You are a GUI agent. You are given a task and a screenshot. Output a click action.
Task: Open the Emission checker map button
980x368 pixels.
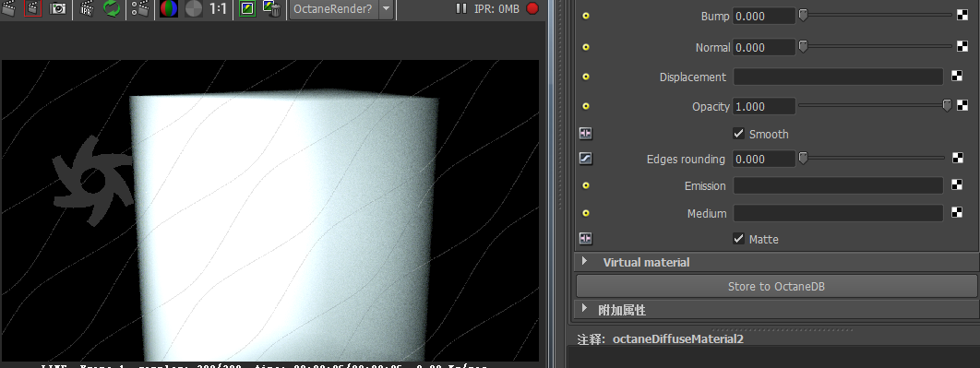coord(957,185)
